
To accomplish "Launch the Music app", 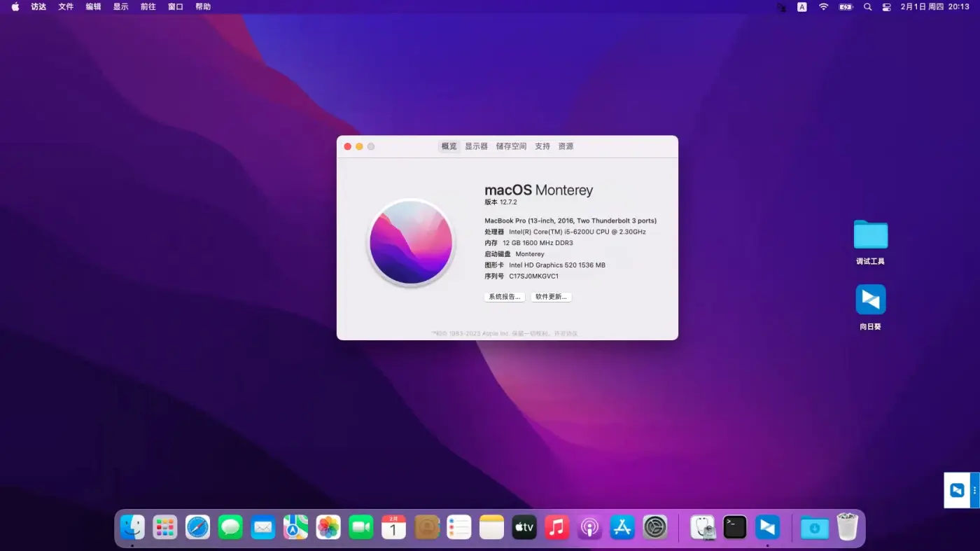I will [x=556, y=526].
